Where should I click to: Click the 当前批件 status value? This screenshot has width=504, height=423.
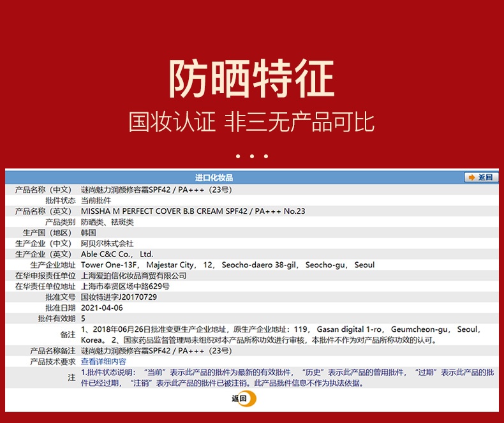point(96,200)
